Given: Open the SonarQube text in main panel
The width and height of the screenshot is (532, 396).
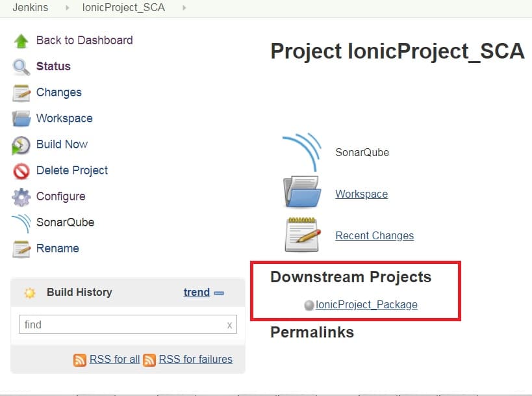Looking at the screenshot, I should pos(362,153).
